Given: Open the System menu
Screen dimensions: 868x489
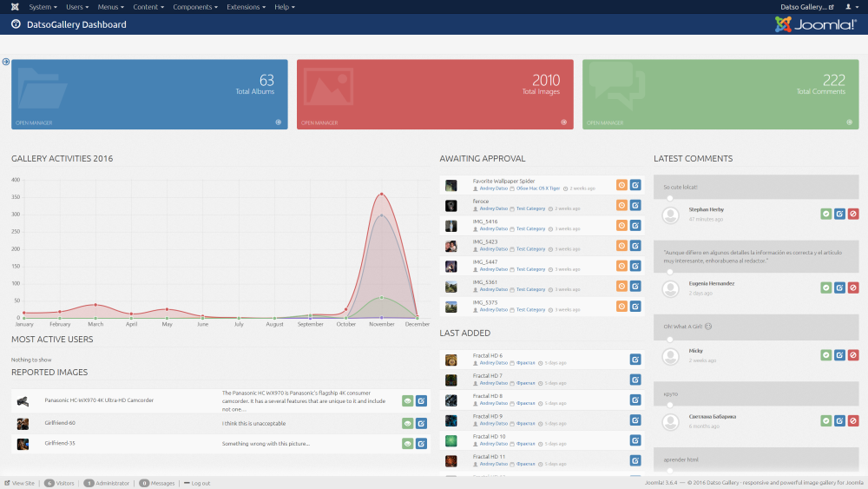Looking at the screenshot, I should pos(43,7).
